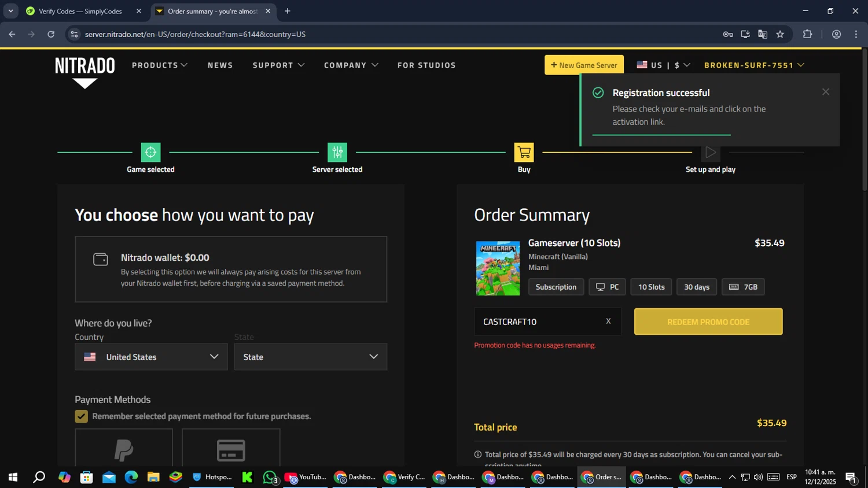Screen dimensions: 868x488
Task: Go to the News page
Action: click(220, 65)
